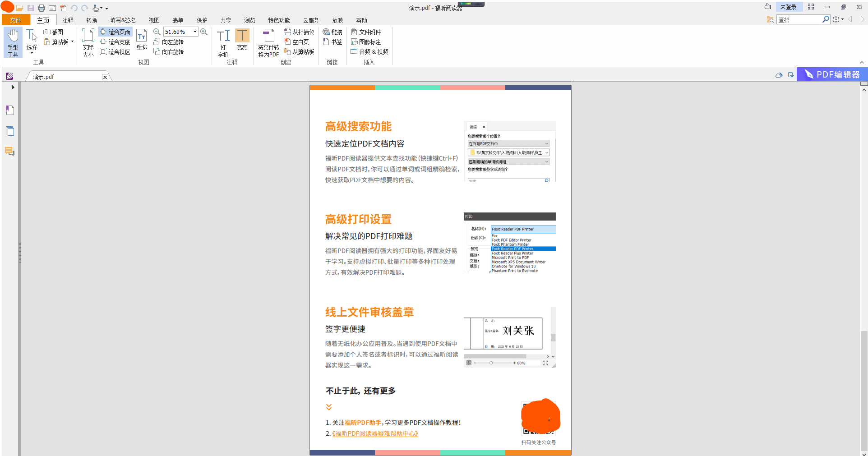
Task: Switch to the 特色功能 ribbon tab
Action: [279, 20]
